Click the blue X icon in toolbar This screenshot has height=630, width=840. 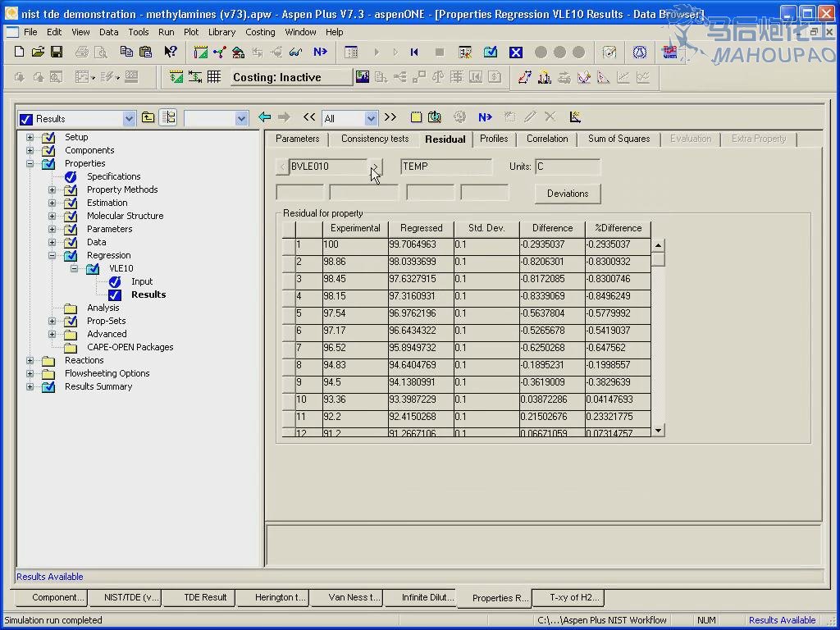coord(515,52)
